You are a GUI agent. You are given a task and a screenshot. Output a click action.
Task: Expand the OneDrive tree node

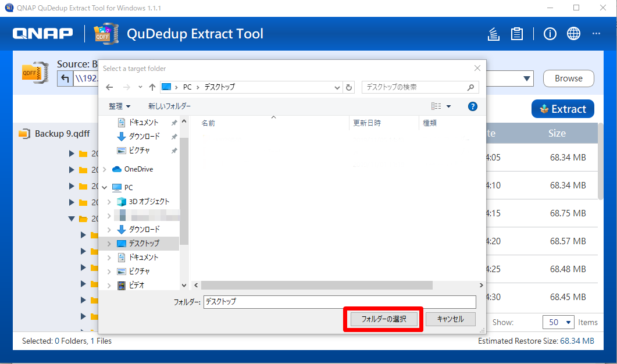(x=105, y=169)
